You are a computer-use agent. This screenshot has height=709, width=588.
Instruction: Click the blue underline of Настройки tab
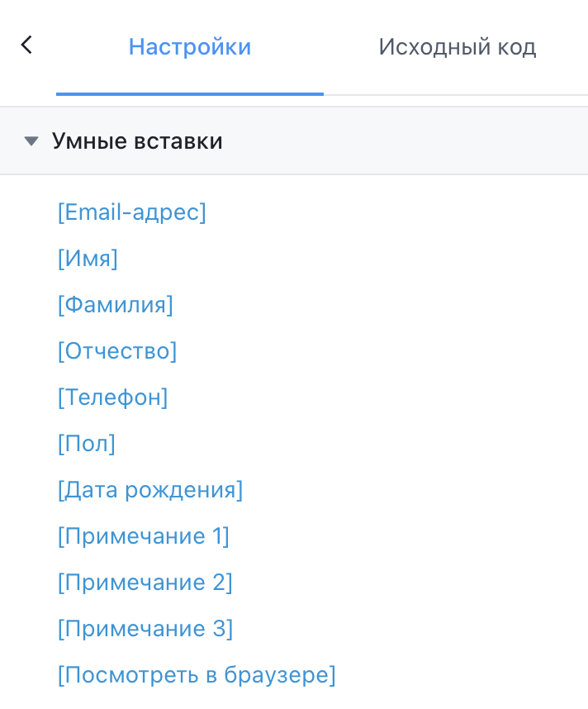coord(189,95)
